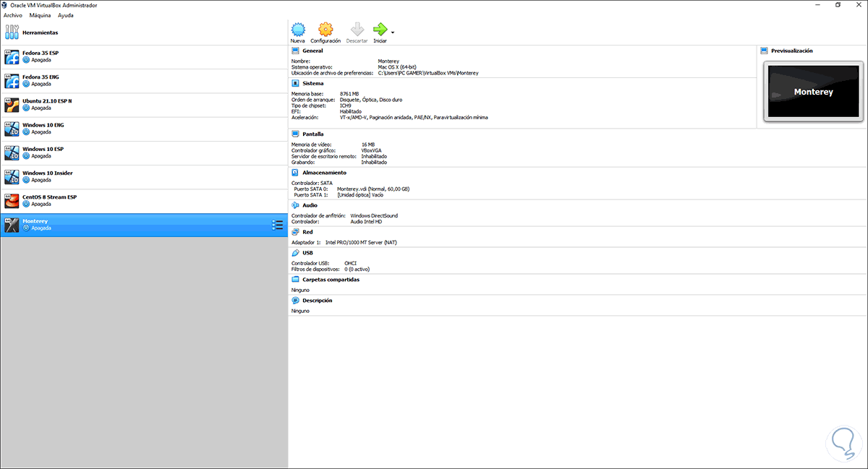Screen dimensions: 868x469
Task: Click Intel PRO/1000 MT Server adapter text
Action: coord(361,242)
